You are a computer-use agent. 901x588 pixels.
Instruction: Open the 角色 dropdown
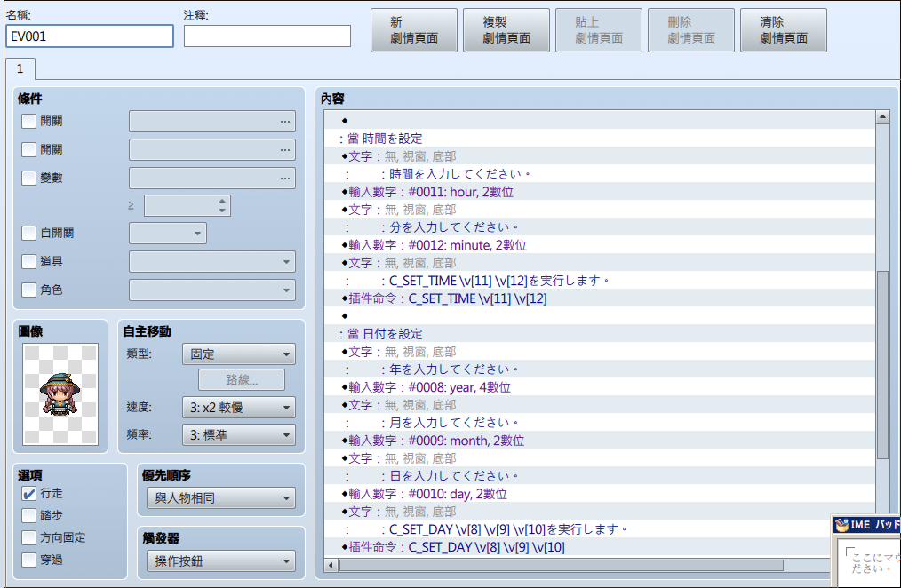pyautogui.click(x=212, y=290)
